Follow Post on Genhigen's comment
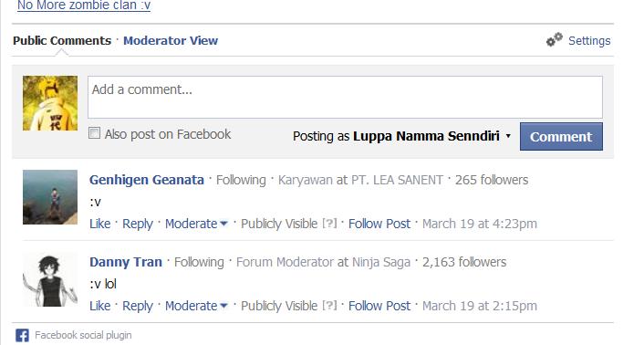Viewport: 644px width, 345px height. pos(379,224)
